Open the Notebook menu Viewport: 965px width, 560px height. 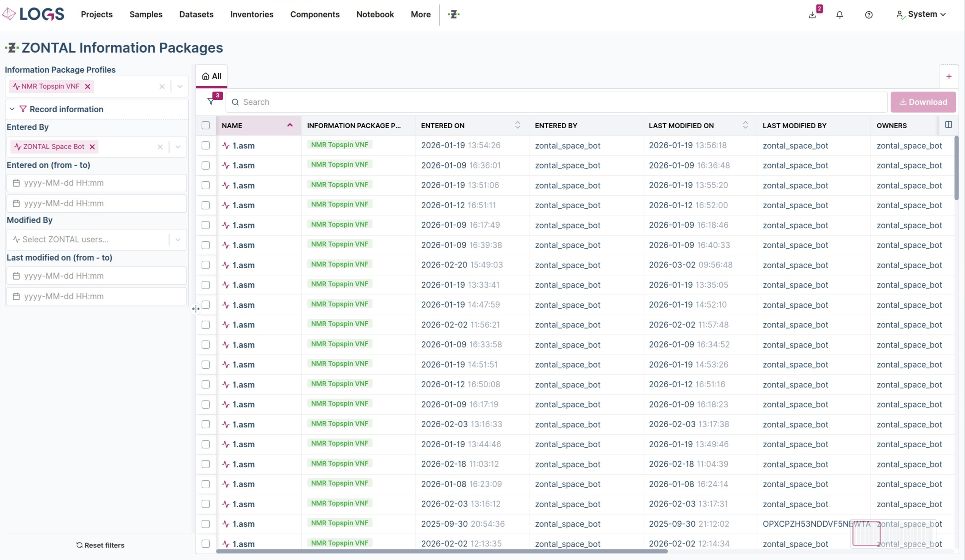(x=375, y=14)
